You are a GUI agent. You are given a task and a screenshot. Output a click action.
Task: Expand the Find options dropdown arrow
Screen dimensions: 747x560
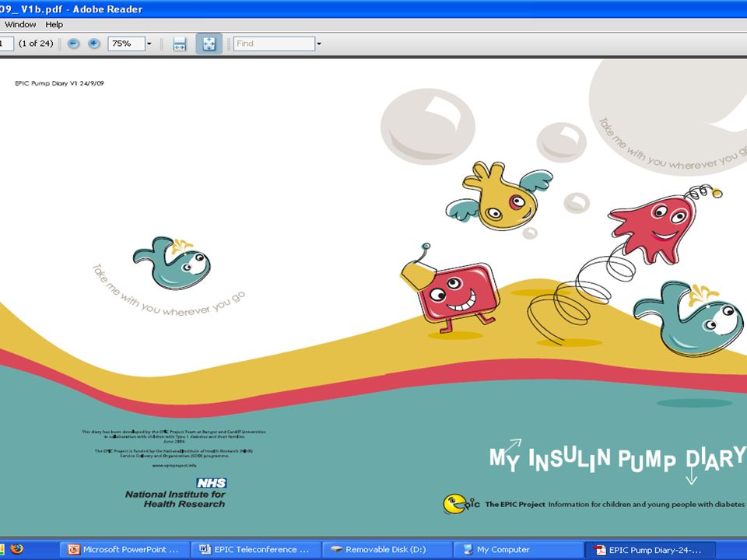coord(319,44)
